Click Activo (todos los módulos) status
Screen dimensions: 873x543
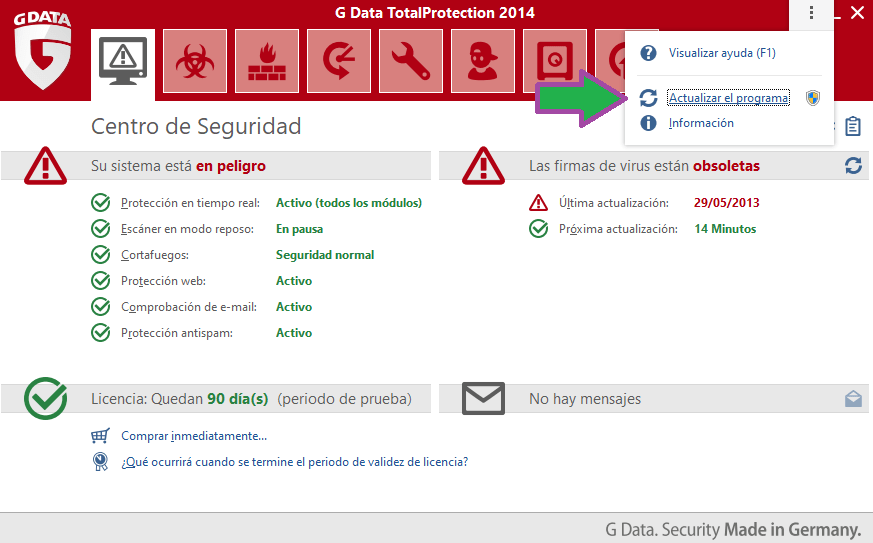(x=349, y=203)
